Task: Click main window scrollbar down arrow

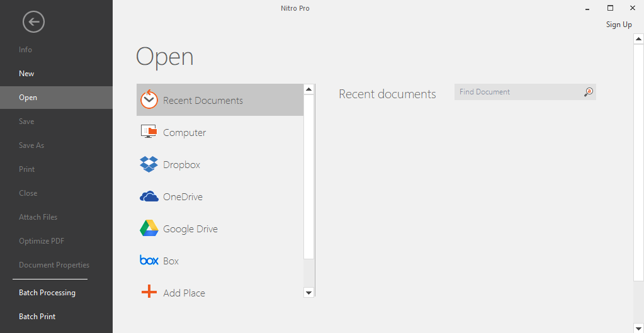Action: [638, 328]
